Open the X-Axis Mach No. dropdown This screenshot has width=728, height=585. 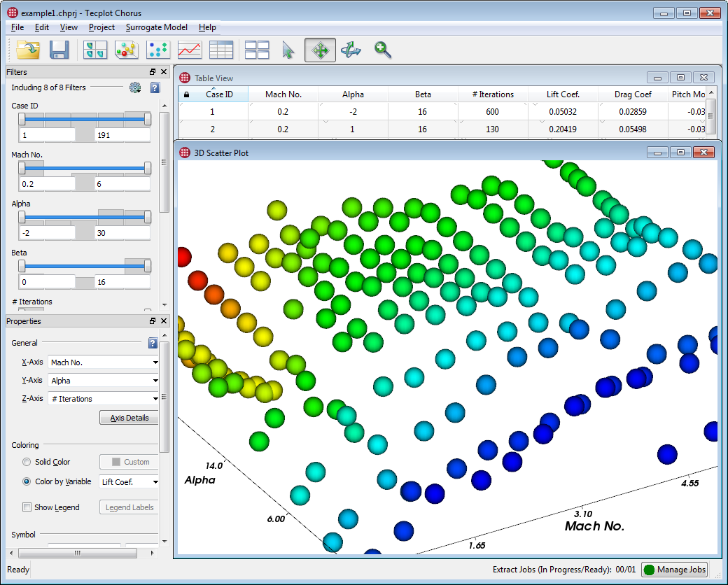click(104, 362)
